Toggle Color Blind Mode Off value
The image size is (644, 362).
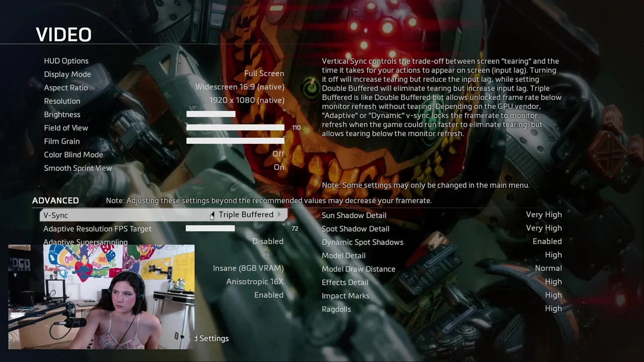pyautogui.click(x=278, y=154)
